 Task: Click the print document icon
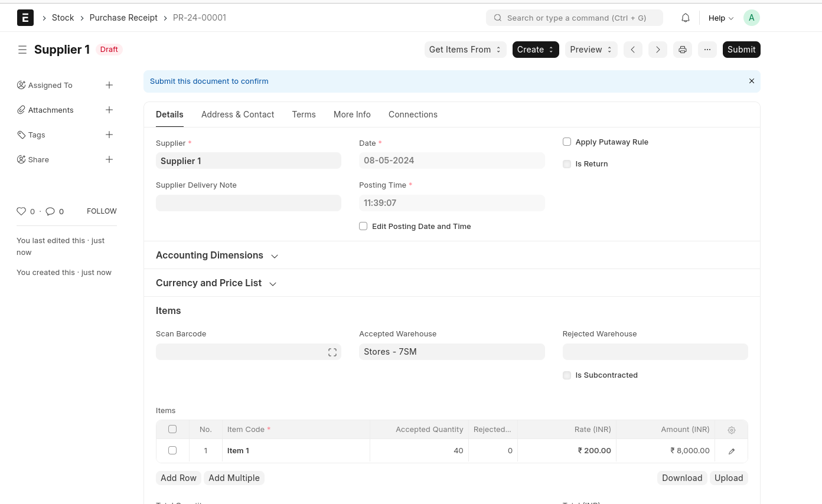682,50
